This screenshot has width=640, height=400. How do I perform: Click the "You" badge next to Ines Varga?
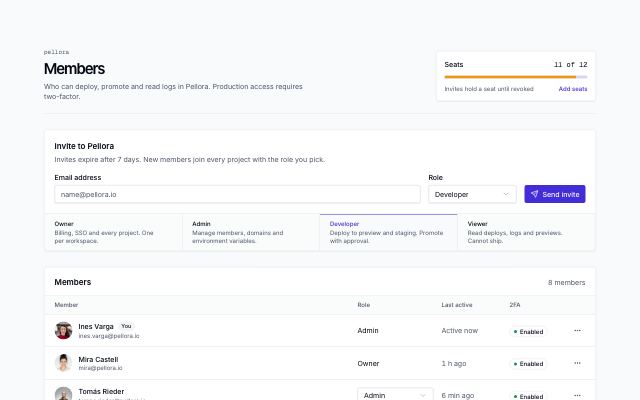click(x=126, y=326)
